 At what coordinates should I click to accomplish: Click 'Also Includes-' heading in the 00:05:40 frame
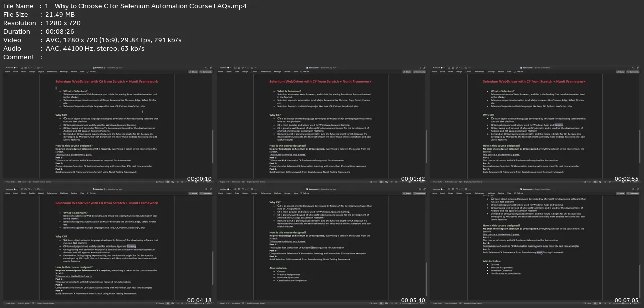click(278, 268)
